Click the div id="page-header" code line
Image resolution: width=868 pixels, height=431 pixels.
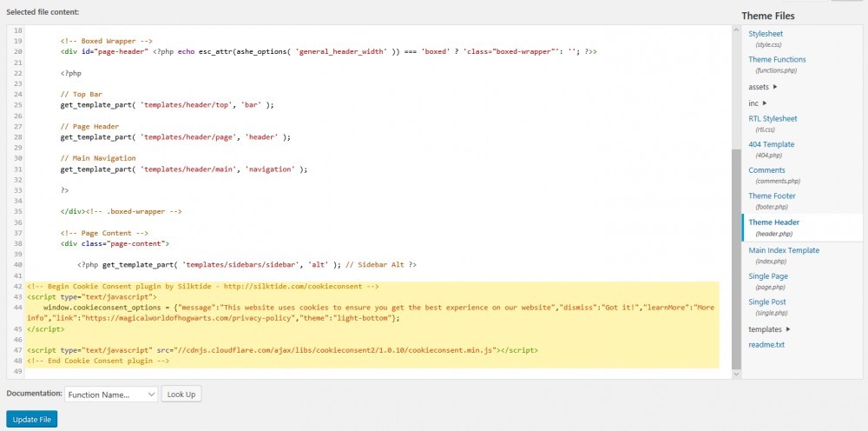pos(329,51)
